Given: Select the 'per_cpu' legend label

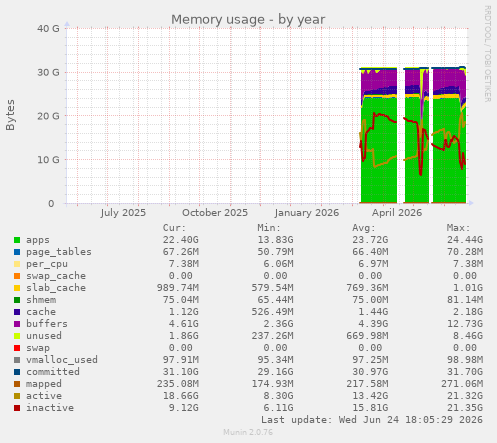Looking at the screenshot, I should tap(47, 264).
